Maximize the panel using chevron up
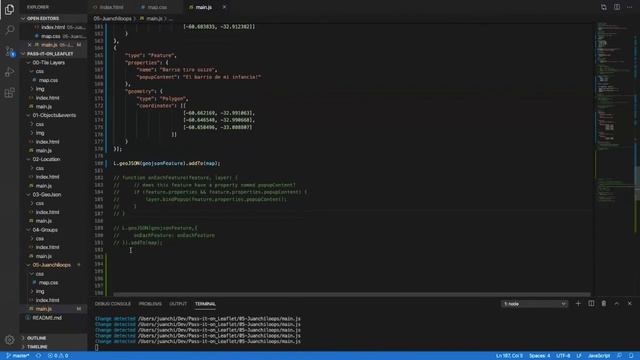Screen dimensions: 640x360 point(617,304)
